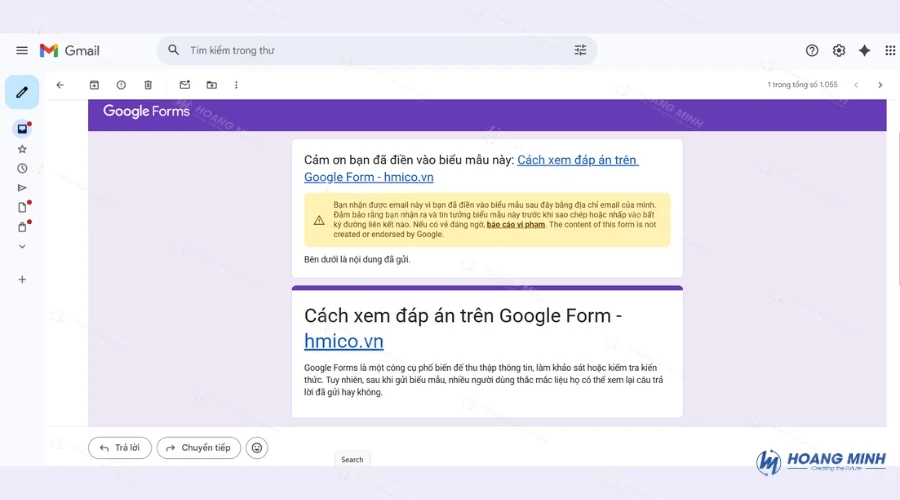The image size is (900, 500).
Task: Open Gmail settings gear
Action: pos(839,51)
